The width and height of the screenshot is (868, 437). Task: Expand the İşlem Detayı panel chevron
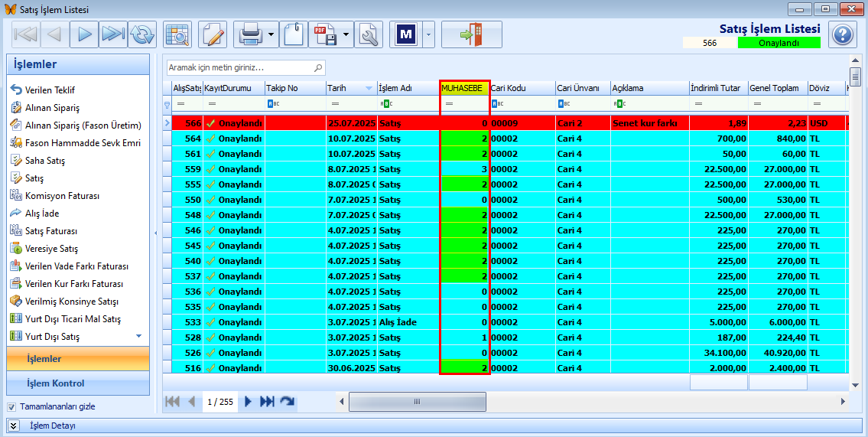[x=14, y=426]
